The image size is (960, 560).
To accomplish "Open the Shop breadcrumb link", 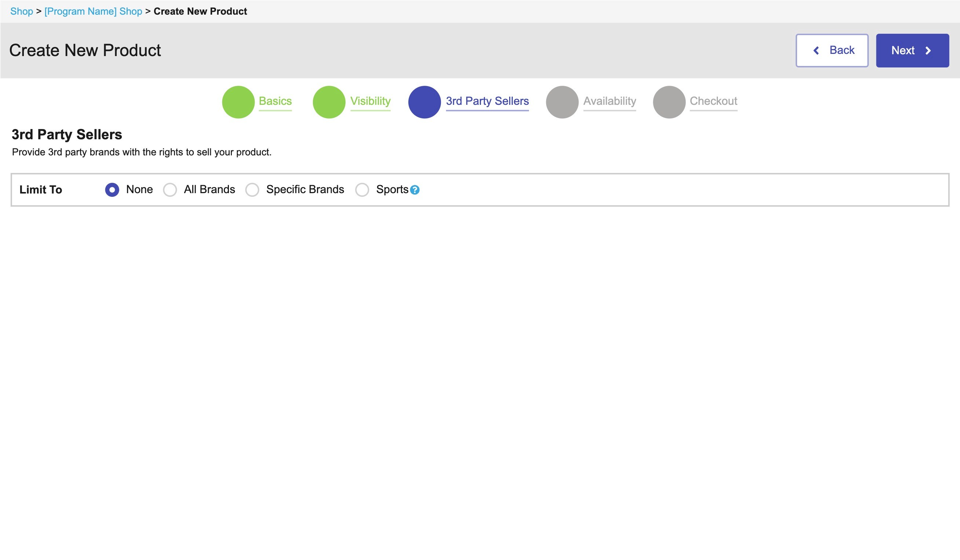I will pos(22,11).
